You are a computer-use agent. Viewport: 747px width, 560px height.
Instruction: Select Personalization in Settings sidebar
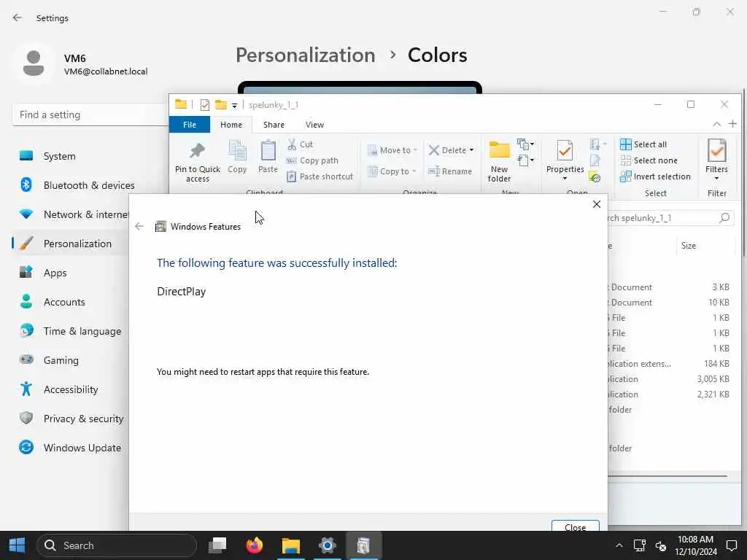(71, 244)
